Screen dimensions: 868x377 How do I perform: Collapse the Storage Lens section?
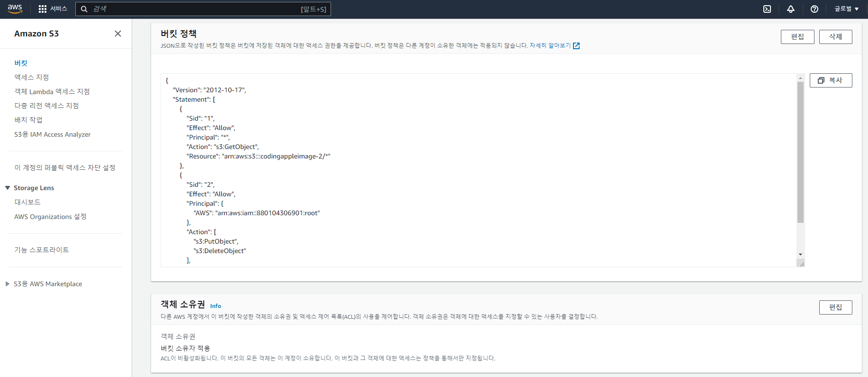(8, 188)
